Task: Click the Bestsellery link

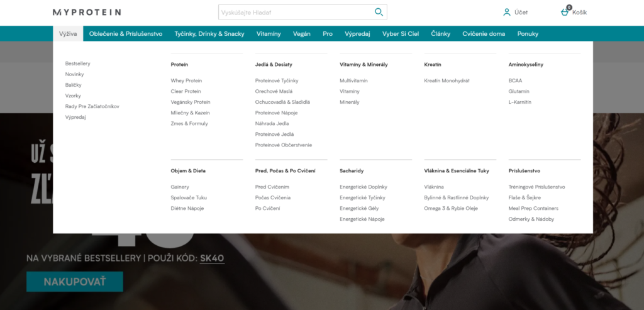Action: click(x=77, y=64)
